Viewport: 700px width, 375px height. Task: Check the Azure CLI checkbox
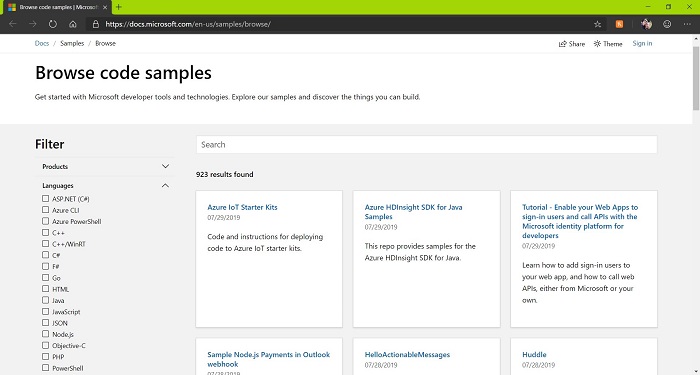click(46, 210)
